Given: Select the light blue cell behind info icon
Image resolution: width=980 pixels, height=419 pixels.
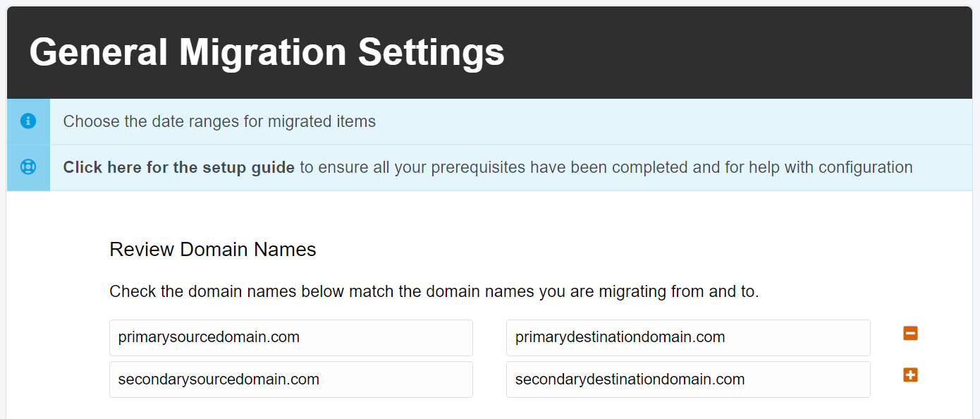Looking at the screenshot, I should pos(28,121).
